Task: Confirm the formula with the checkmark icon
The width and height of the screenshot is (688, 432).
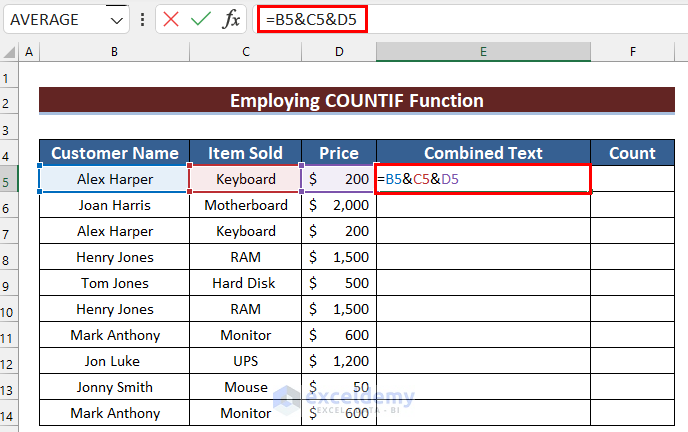Action: 201,19
